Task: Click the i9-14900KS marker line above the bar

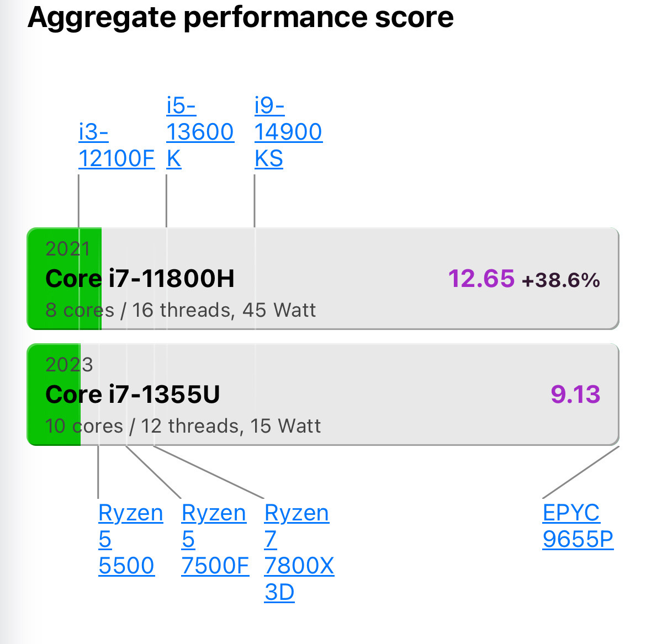Action: [x=255, y=201]
